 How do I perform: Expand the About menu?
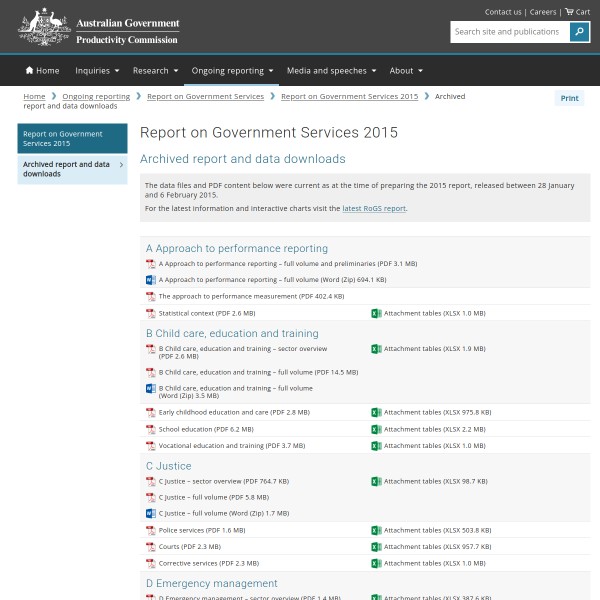click(406, 71)
